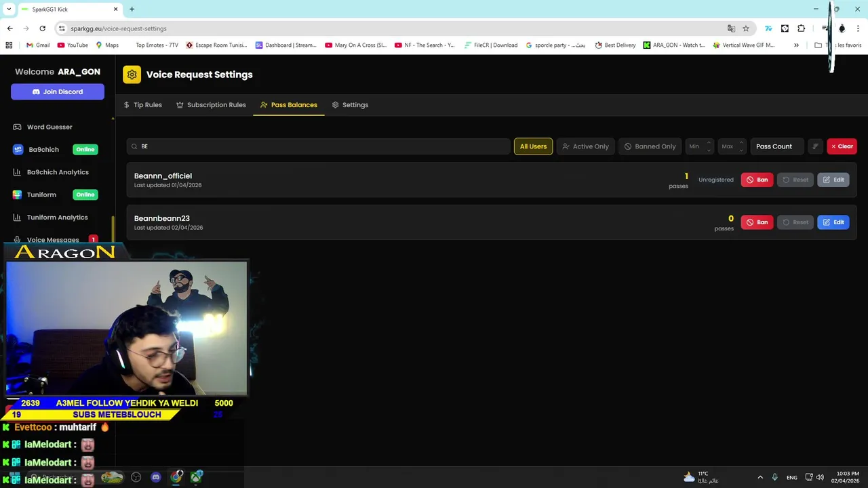Click the Min pass count field
868x488 pixels.
click(699, 146)
